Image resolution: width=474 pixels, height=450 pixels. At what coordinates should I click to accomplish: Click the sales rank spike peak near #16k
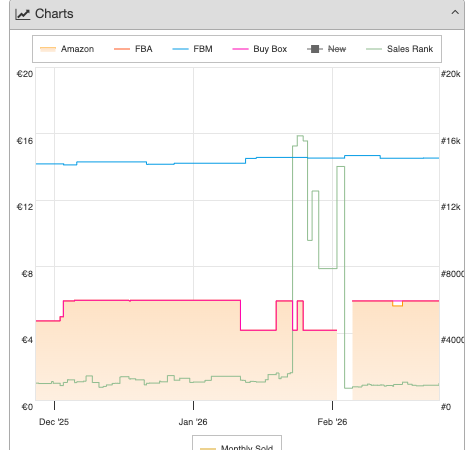tap(300, 136)
